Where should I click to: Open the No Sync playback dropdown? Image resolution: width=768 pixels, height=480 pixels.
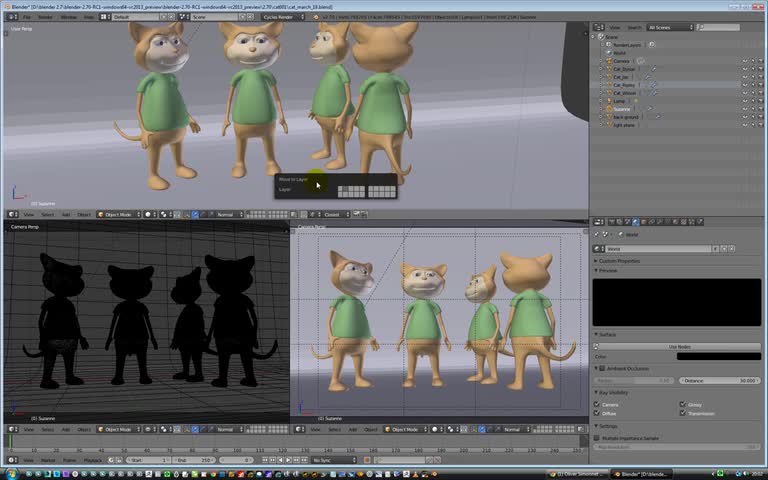pyautogui.click(x=334, y=460)
